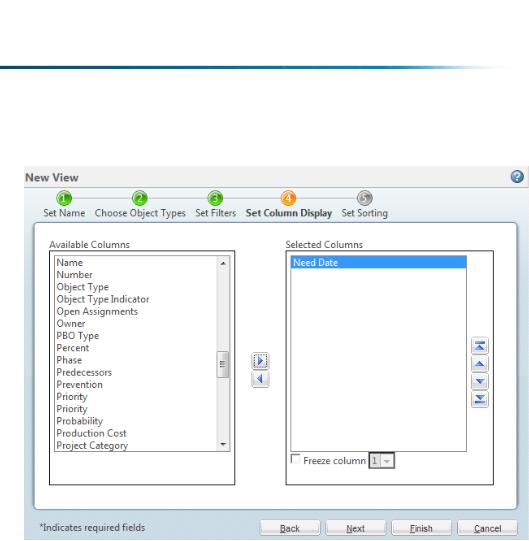Click the Next button
The width and height of the screenshot is (529, 541).
tap(355, 528)
